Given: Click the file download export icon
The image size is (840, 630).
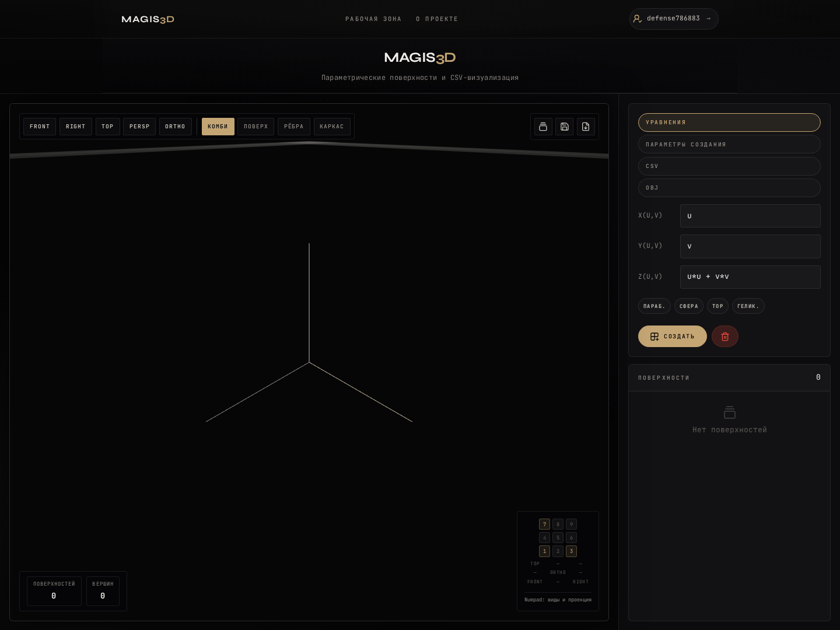Looking at the screenshot, I should (x=586, y=127).
